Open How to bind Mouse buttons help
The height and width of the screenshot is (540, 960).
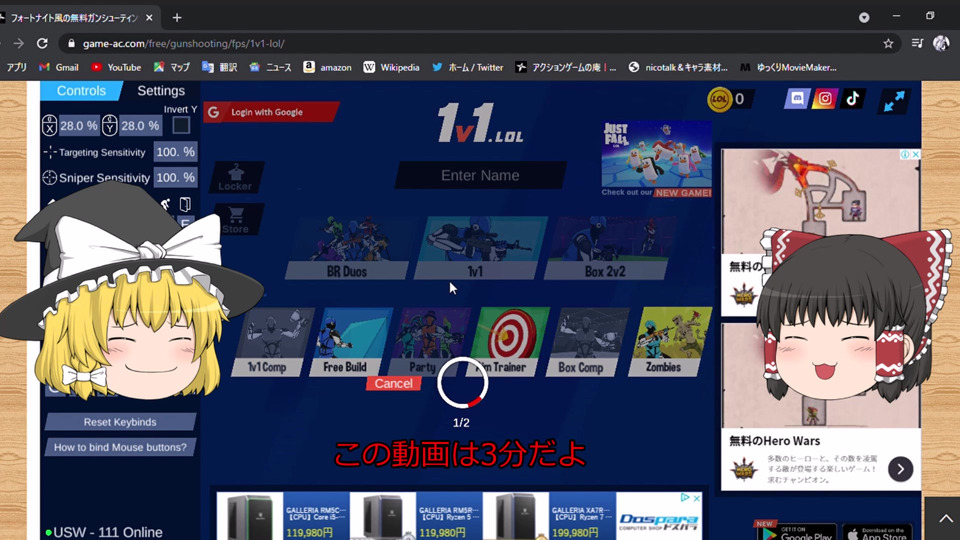(120, 447)
